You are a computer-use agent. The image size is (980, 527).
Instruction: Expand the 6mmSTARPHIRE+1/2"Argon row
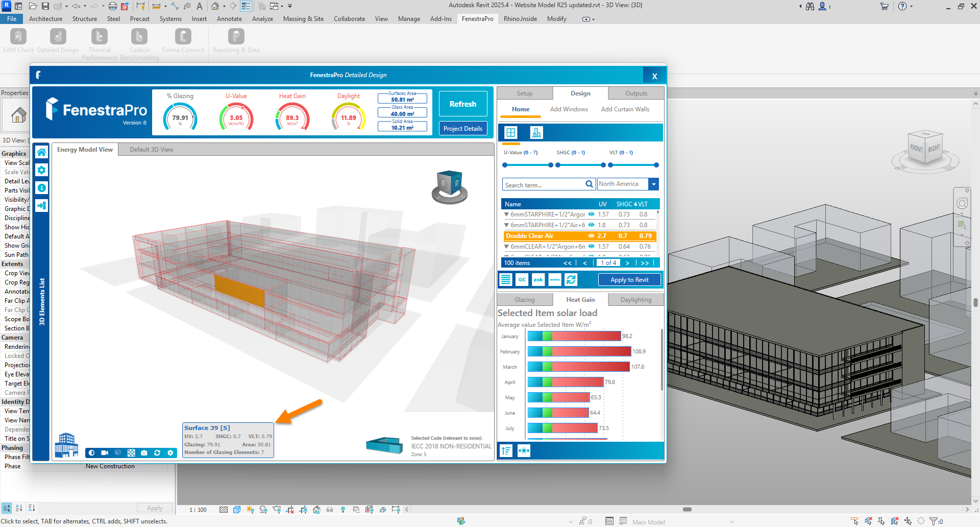tap(506, 214)
